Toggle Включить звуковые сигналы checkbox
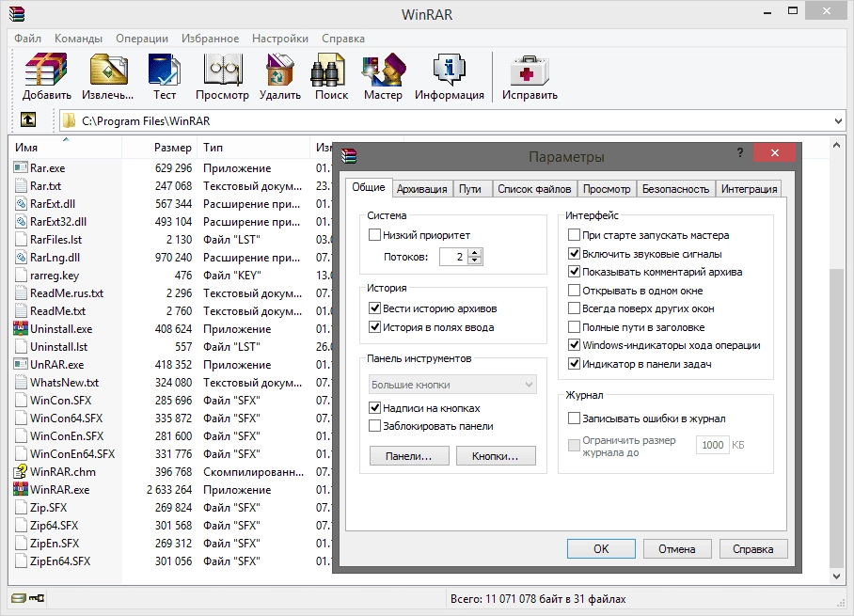This screenshot has height=616, width=854. 574,253
